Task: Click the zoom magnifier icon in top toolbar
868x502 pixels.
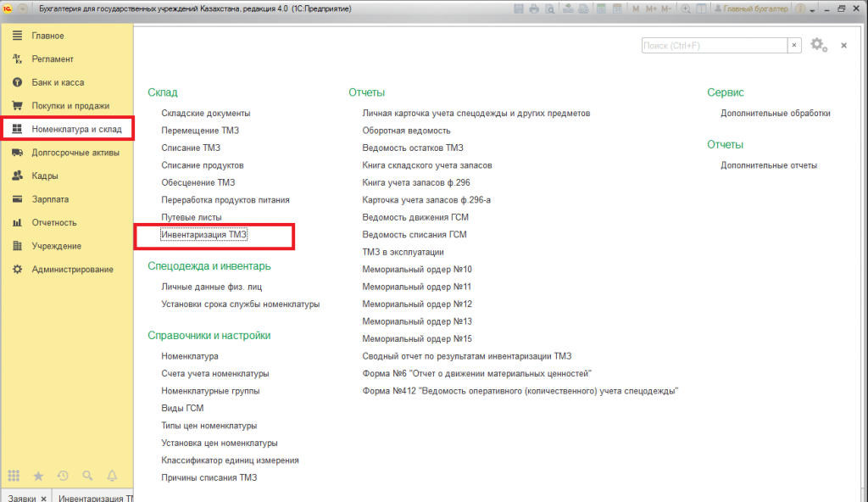Action: pos(687,9)
